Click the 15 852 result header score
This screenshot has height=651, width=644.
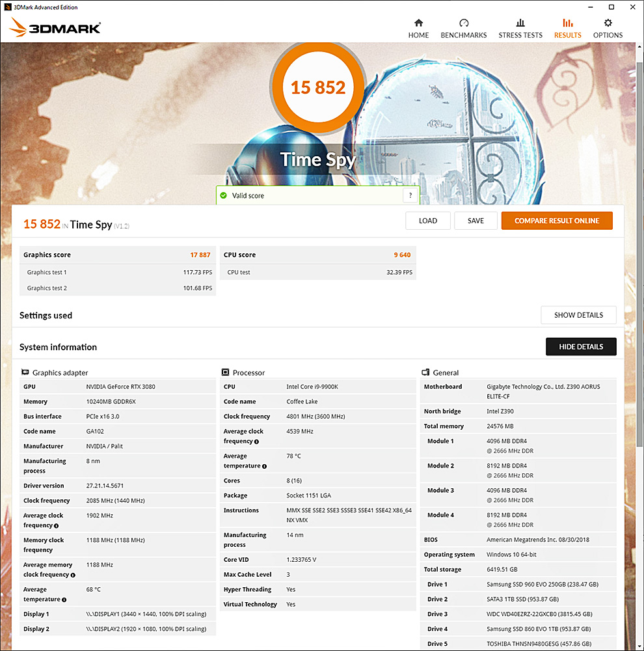point(42,224)
